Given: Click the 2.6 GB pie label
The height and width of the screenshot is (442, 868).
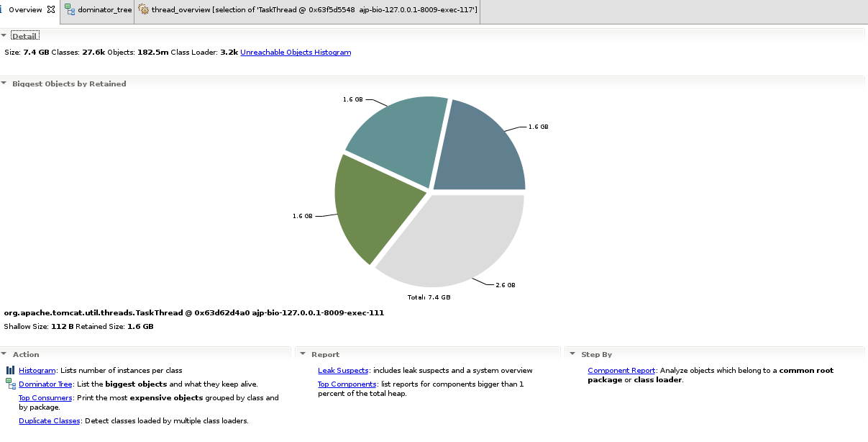Looking at the screenshot, I should (506, 285).
